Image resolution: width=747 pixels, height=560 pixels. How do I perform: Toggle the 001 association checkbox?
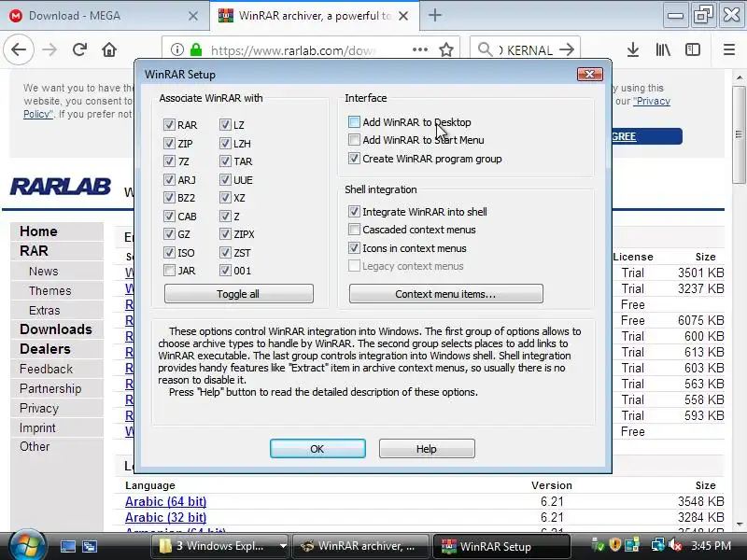[x=225, y=271]
